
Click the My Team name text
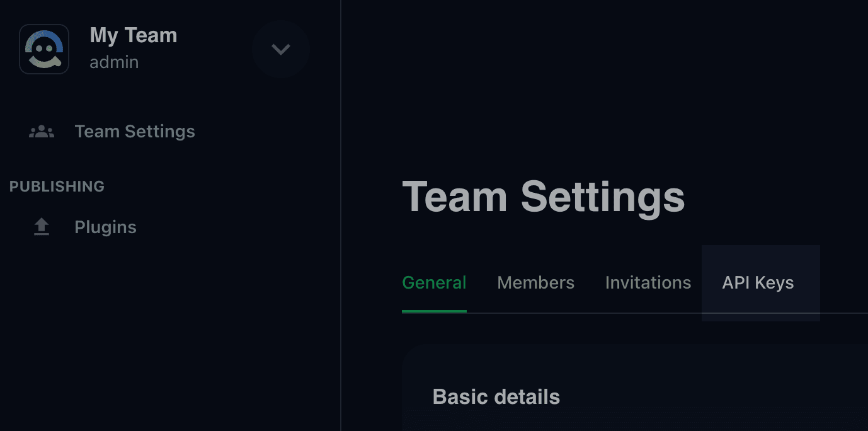[x=134, y=35]
